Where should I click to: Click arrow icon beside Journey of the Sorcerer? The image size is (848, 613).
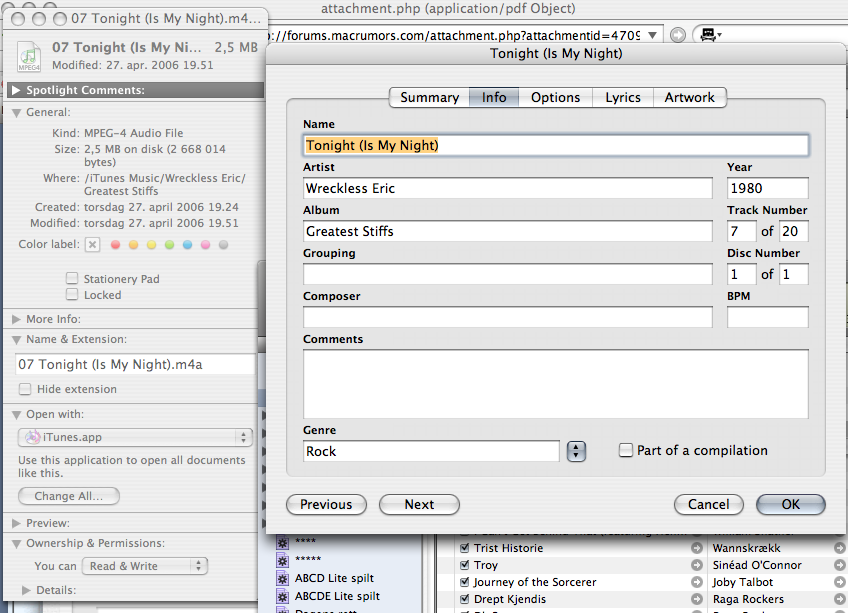(x=697, y=582)
